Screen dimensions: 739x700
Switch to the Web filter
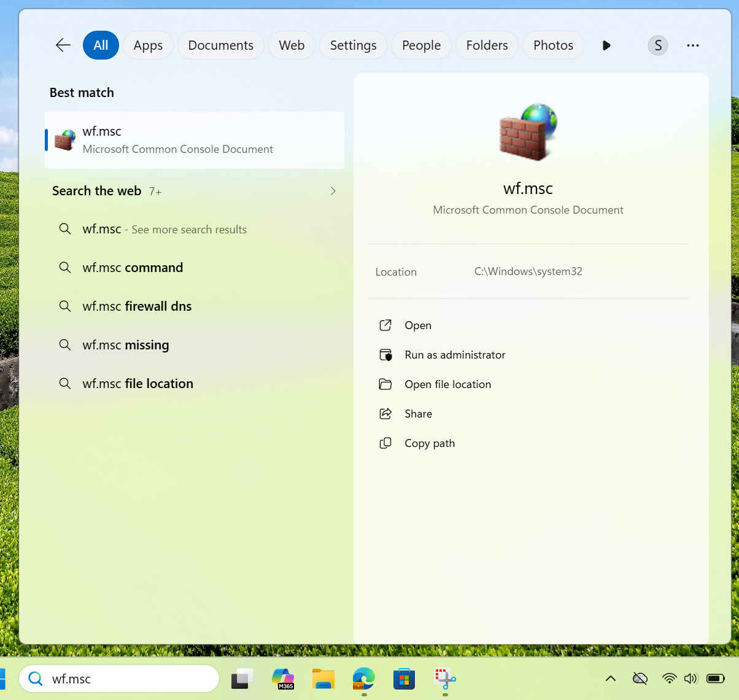292,45
